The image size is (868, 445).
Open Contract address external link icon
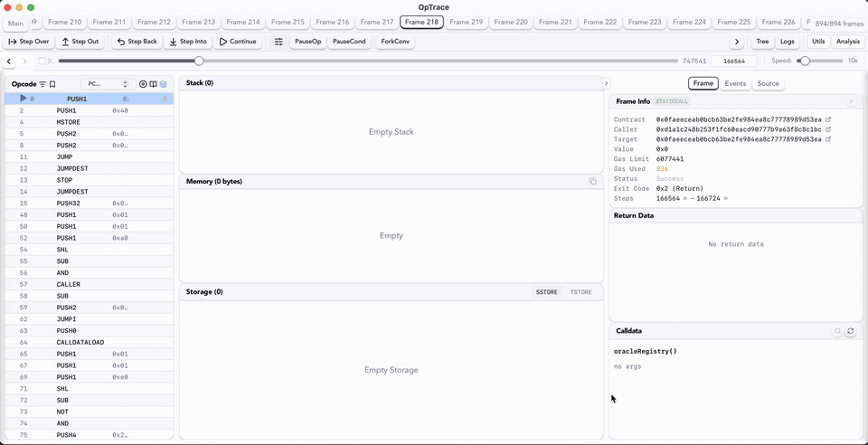pyautogui.click(x=828, y=119)
